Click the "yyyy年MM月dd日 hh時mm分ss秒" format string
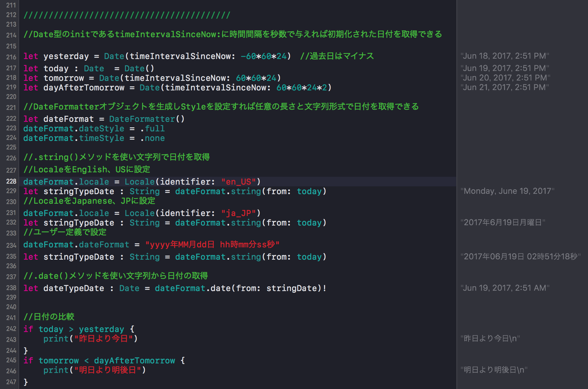This screenshot has height=389, width=588. coord(212,245)
